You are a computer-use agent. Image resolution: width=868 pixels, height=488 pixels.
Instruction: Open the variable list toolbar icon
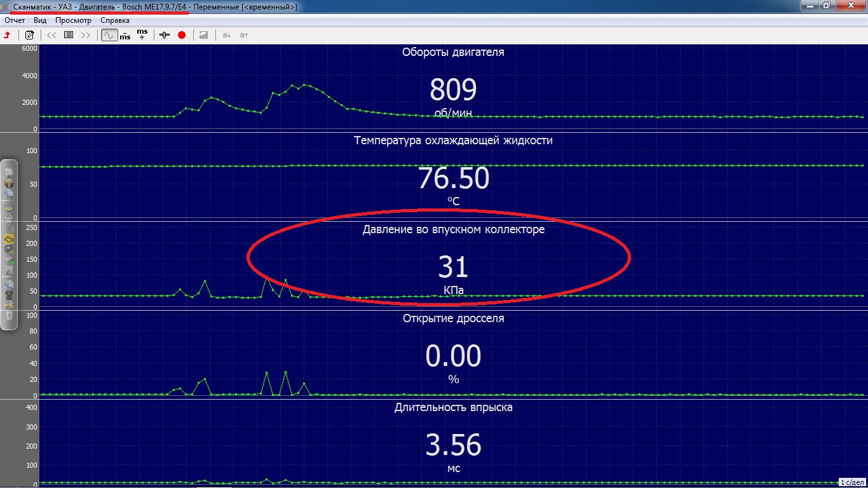pos(69,35)
